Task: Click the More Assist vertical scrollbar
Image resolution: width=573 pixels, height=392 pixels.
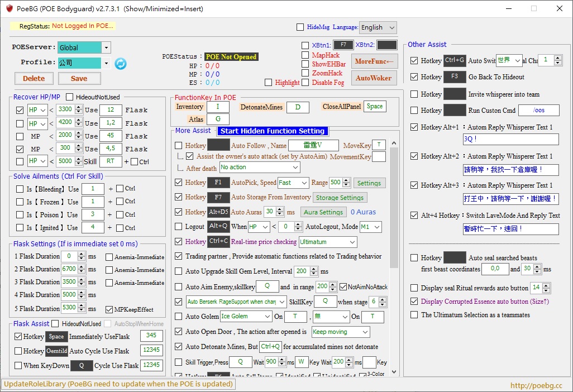Action: (394, 208)
